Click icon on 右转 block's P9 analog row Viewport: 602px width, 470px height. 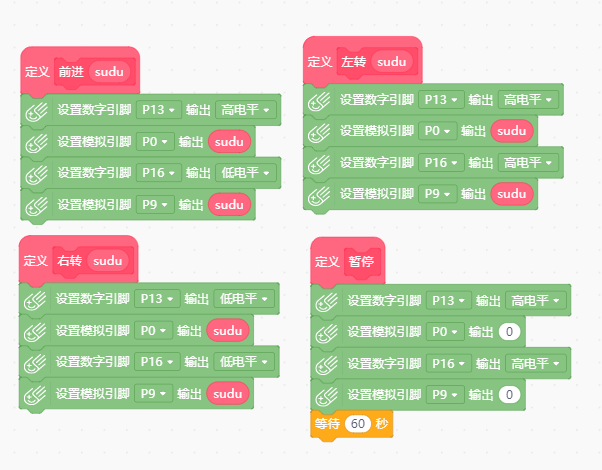pyautogui.click(x=35, y=395)
